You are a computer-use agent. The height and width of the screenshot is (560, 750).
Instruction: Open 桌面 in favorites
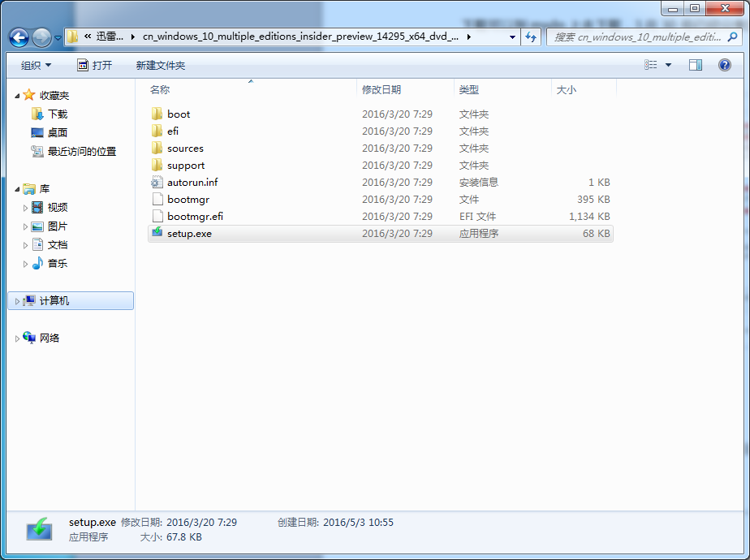click(x=58, y=133)
